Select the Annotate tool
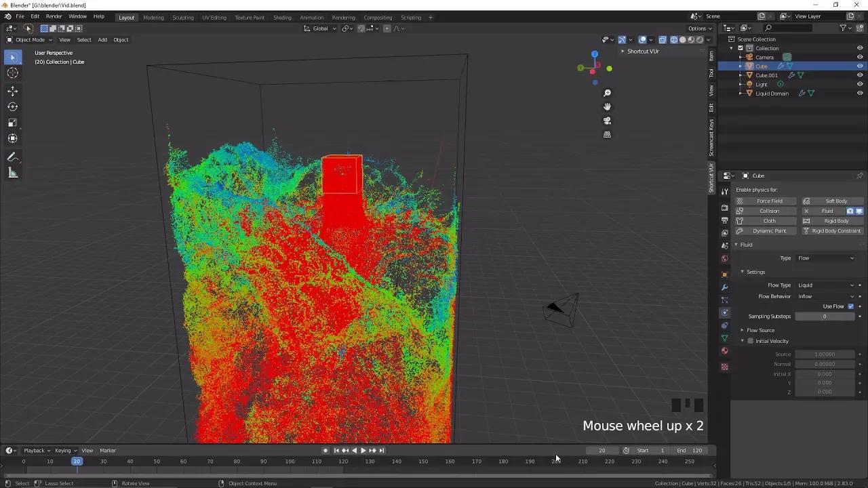The image size is (868, 488). [12, 157]
